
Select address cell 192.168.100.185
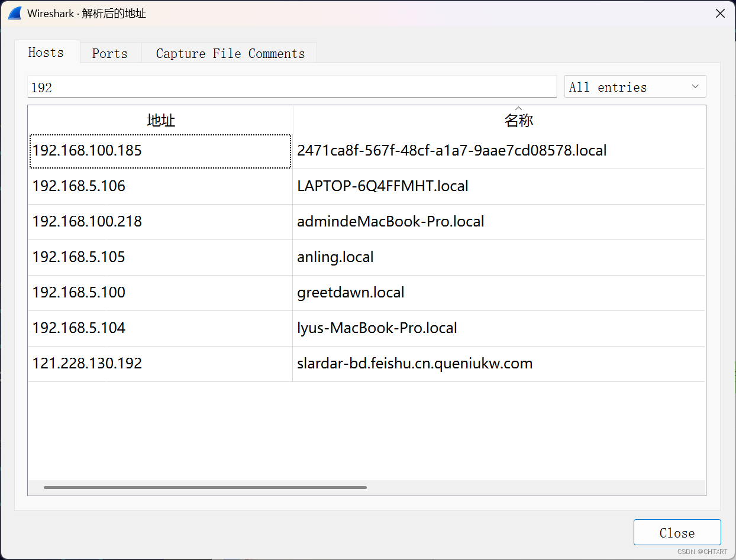[x=160, y=151]
